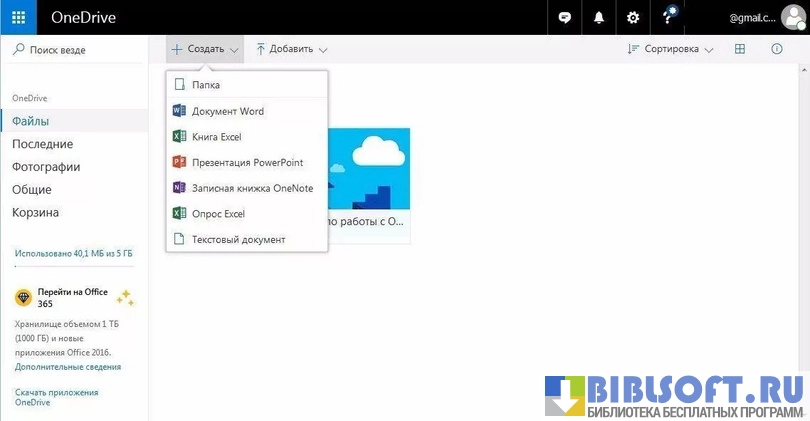Choose Книга Excel from the create menu

point(216,137)
